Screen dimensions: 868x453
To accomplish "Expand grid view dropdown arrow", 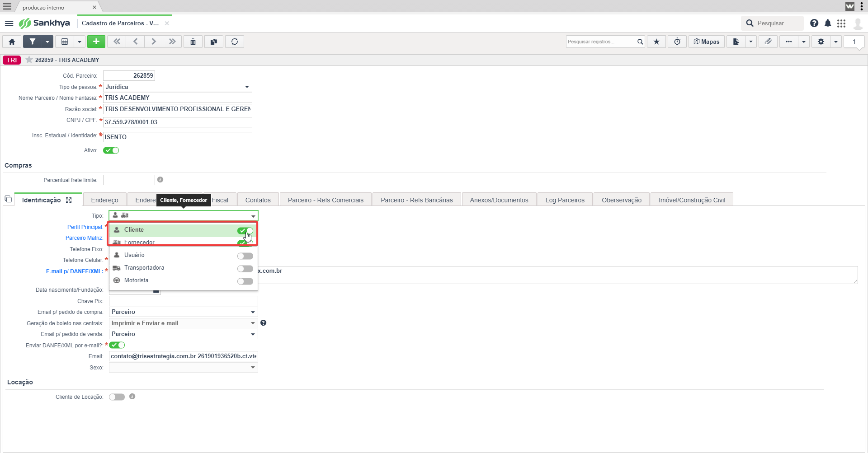I will click(x=80, y=42).
